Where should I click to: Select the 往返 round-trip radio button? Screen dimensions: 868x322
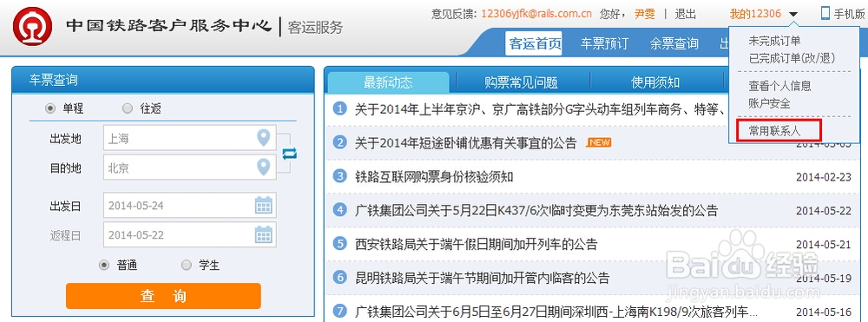coord(128,108)
